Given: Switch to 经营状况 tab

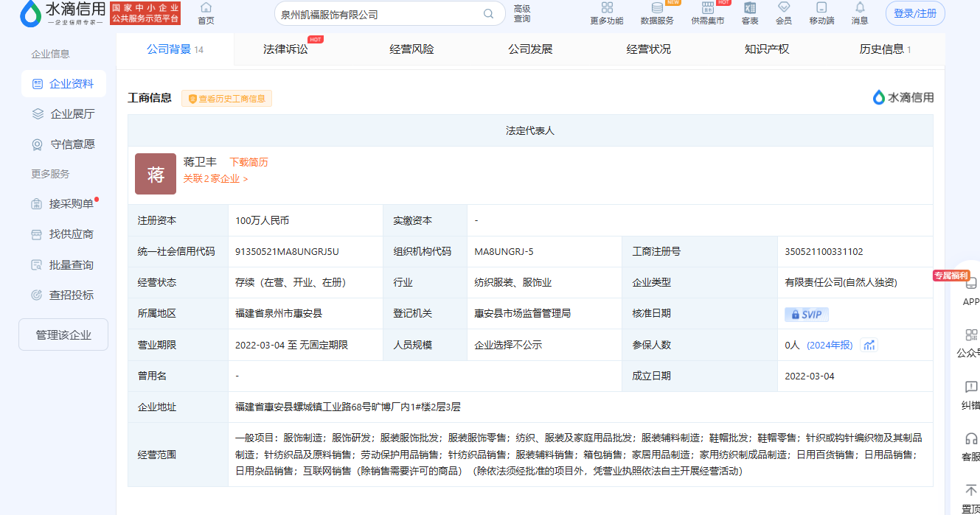Looking at the screenshot, I should (648, 49).
